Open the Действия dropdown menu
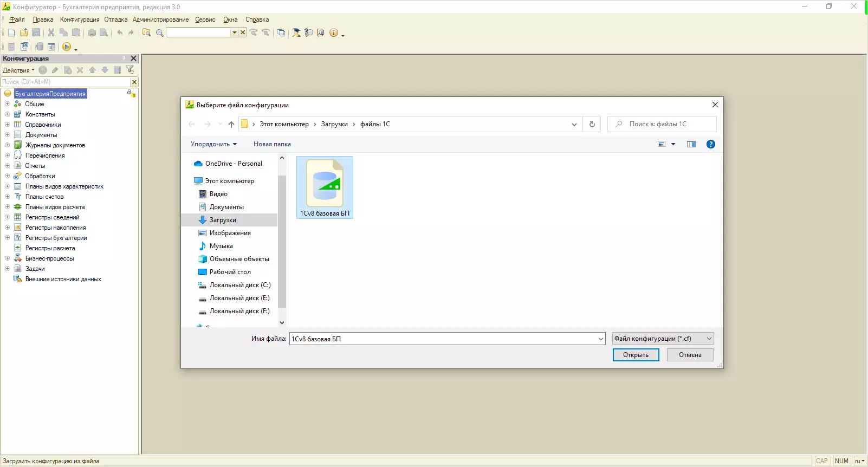 pos(18,70)
